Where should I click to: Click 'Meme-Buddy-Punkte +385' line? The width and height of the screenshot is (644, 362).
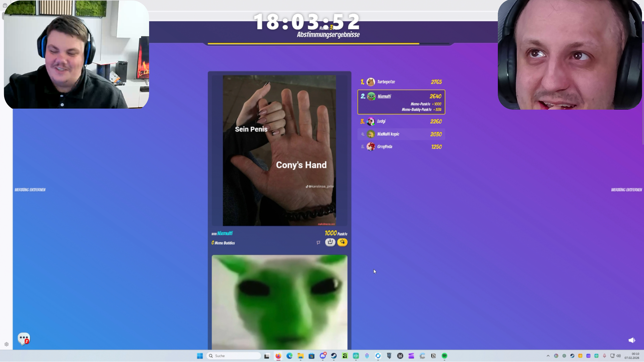421,110
